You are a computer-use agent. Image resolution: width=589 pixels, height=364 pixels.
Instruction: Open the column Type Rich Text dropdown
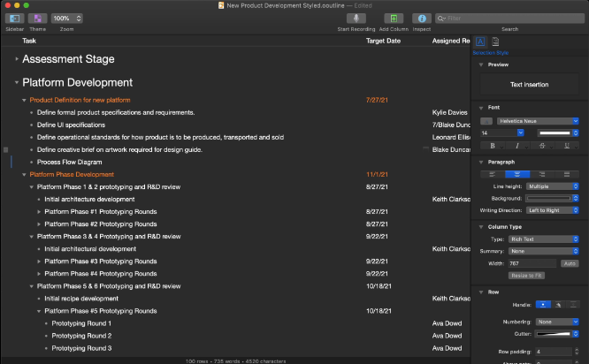click(x=544, y=239)
